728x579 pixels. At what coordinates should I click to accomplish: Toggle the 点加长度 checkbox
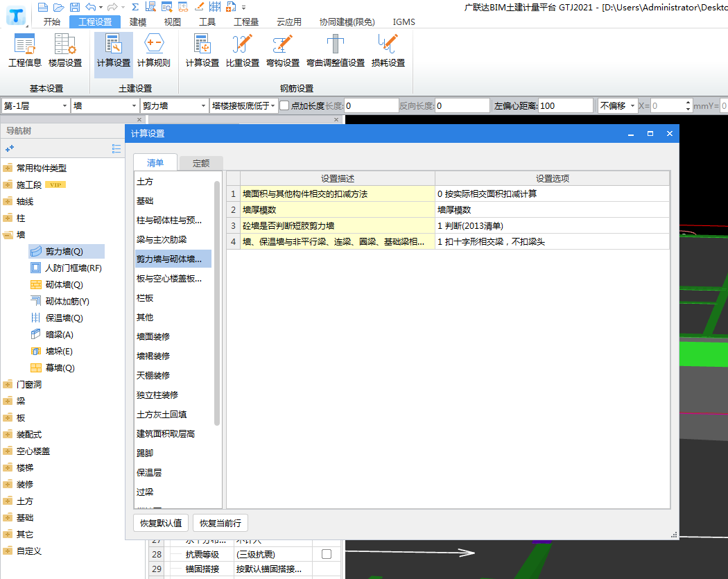[284, 106]
